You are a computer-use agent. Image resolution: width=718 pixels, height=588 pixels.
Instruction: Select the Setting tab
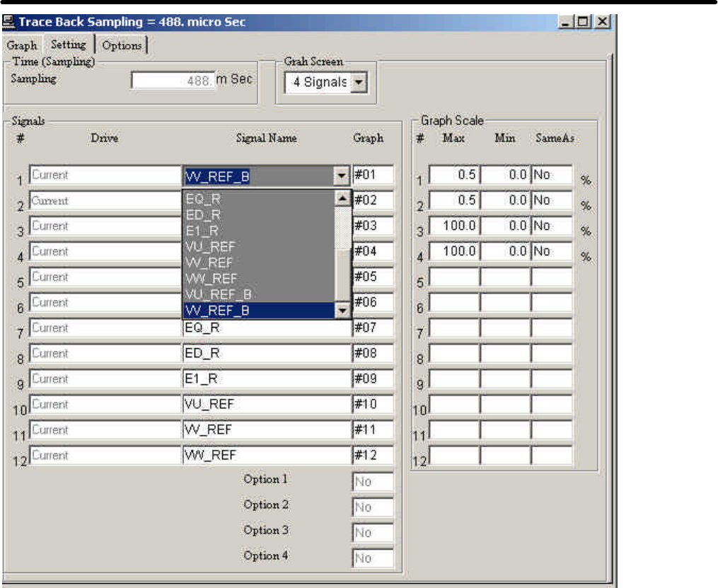pos(69,45)
